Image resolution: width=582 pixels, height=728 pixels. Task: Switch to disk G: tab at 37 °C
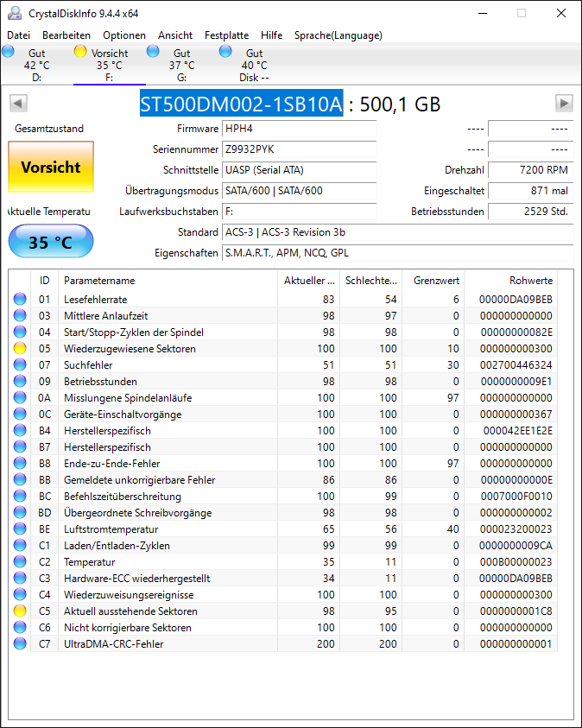pos(182,65)
